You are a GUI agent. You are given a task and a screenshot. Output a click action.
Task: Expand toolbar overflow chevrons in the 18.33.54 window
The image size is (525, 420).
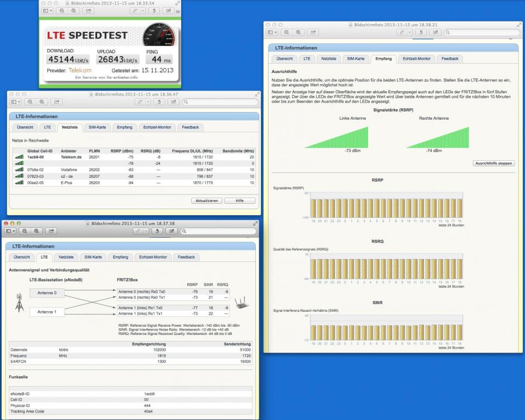pyautogui.click(x=178, y=12)
